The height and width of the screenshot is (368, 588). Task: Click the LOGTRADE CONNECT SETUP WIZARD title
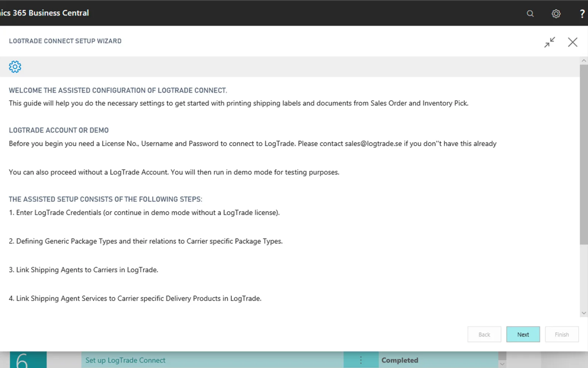tap(65, 41)
